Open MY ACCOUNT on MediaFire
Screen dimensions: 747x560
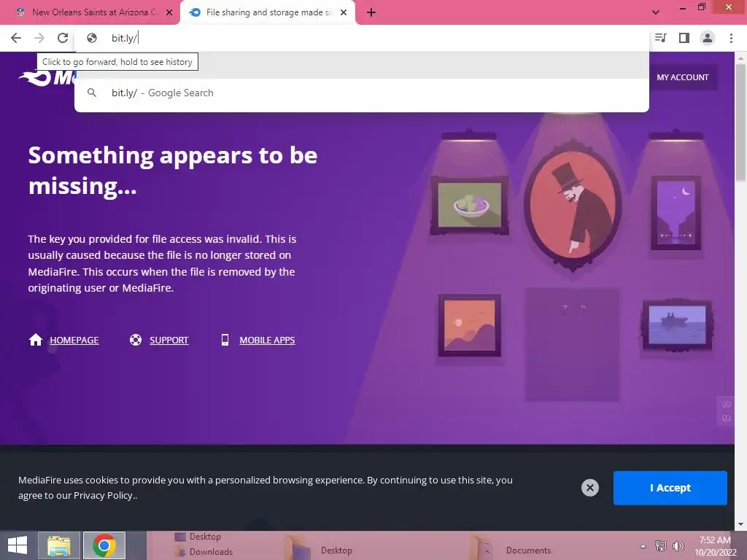(x=682, y=77)
